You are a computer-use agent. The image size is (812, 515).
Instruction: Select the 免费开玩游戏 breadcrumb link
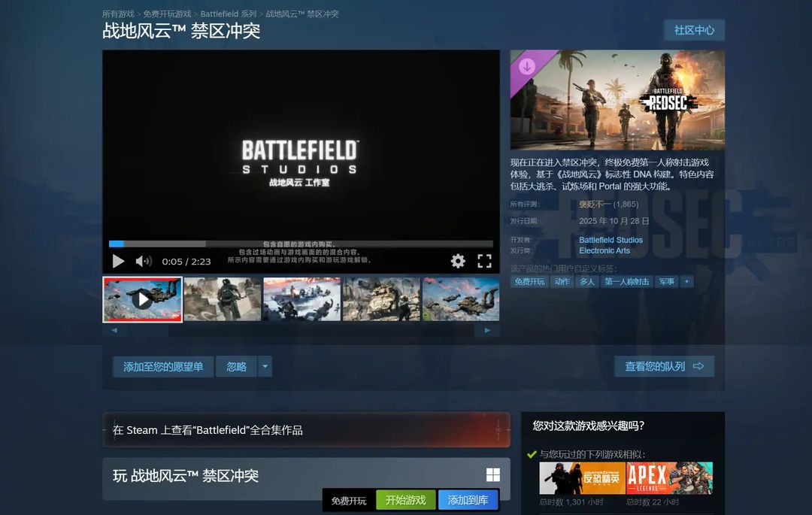point(167,14)
